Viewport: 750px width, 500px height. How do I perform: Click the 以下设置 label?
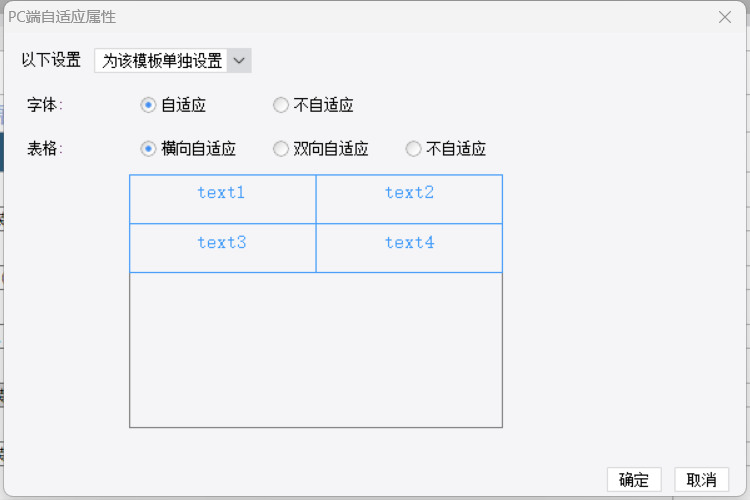point(51,60)
